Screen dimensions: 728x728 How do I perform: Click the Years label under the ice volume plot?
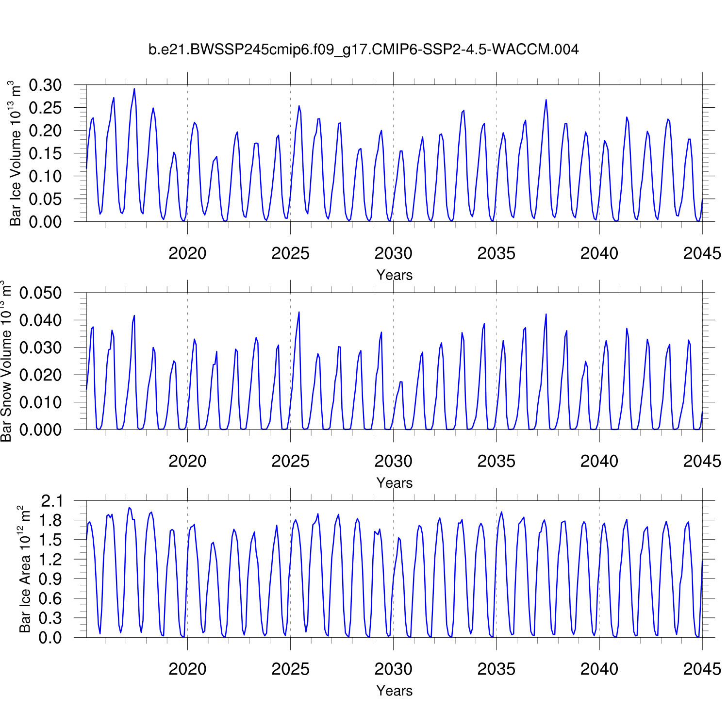(x=394, y=275)
